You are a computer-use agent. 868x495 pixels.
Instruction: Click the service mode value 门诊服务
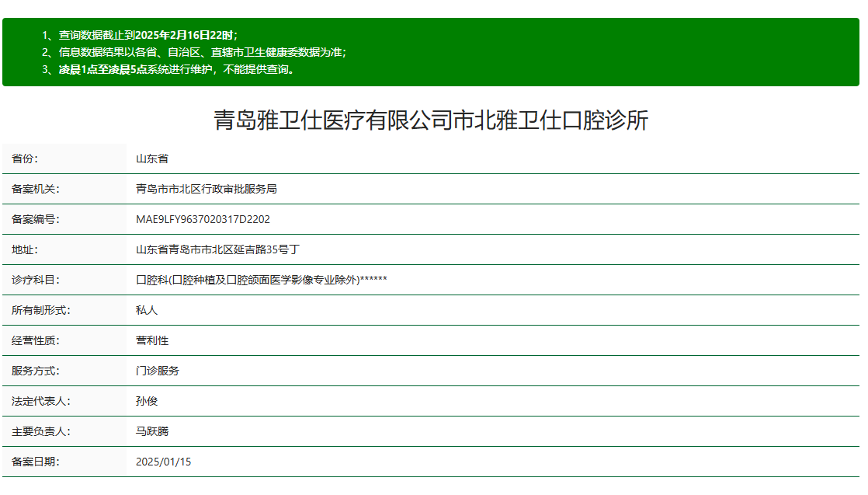coord(158,371)
